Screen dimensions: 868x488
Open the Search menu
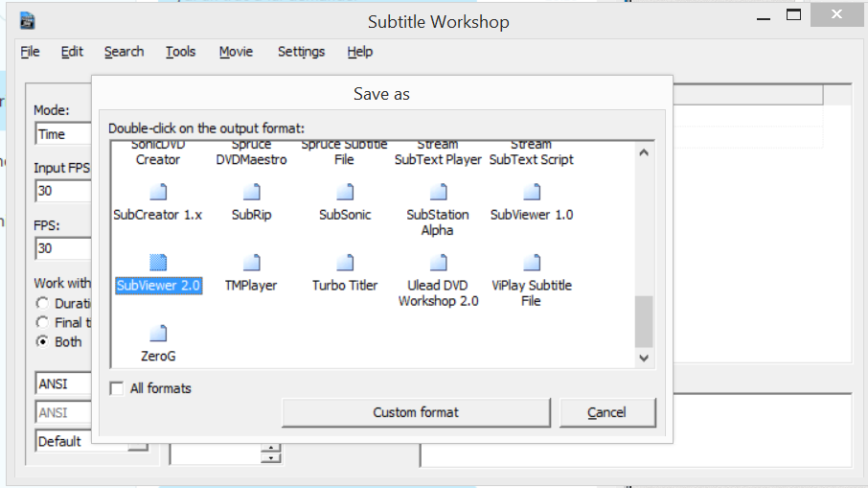point(124,52)
